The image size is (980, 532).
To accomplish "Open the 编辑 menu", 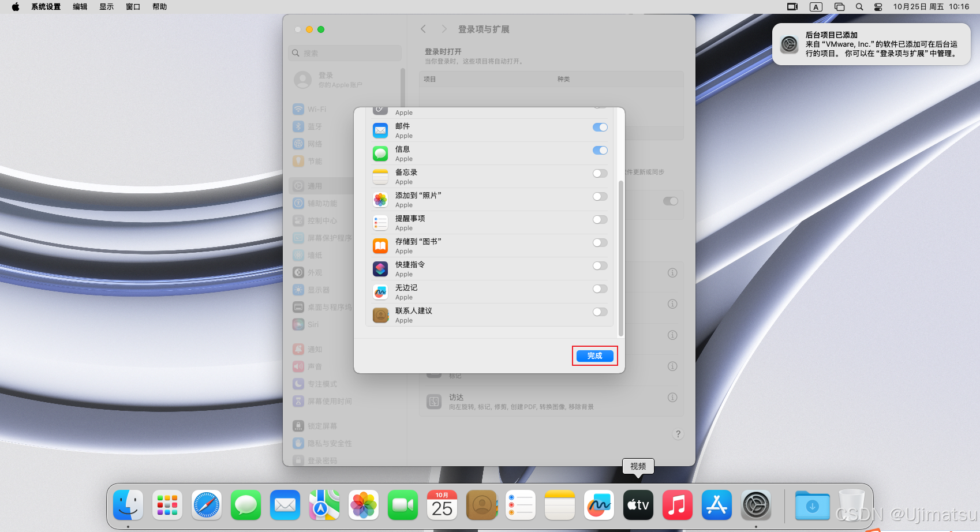I will tap(80, 7).
